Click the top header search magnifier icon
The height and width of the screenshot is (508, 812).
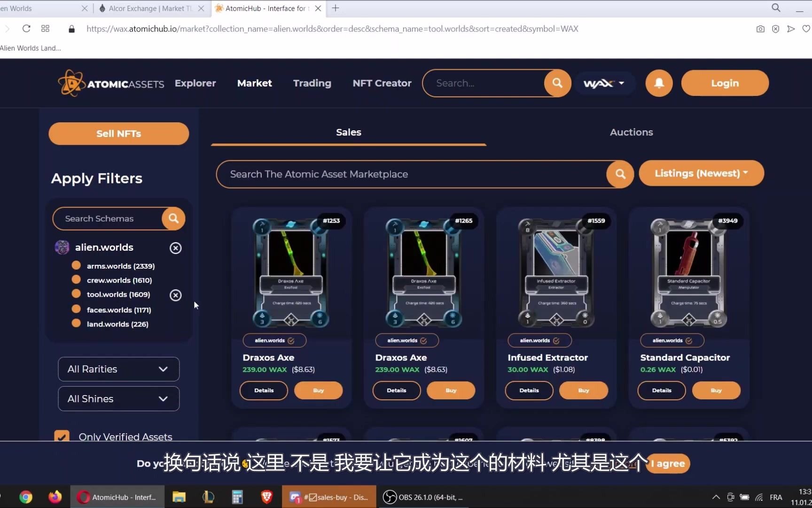[x=557, y=83]
